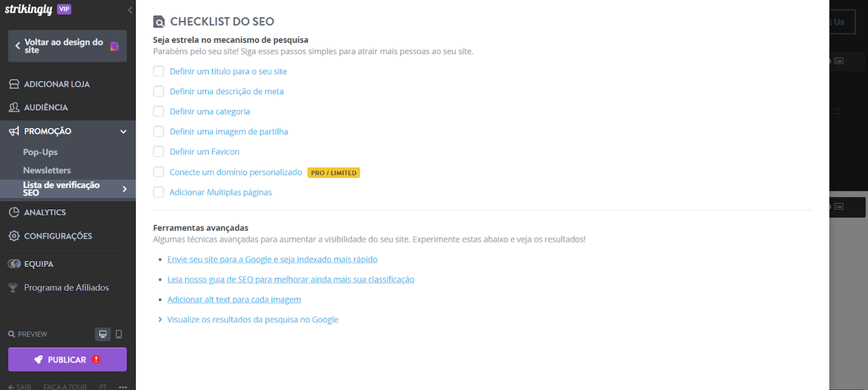Switch to desktop preview icon
The width and height of the screenshot is (868, 390).
click(x=103, y=334)
